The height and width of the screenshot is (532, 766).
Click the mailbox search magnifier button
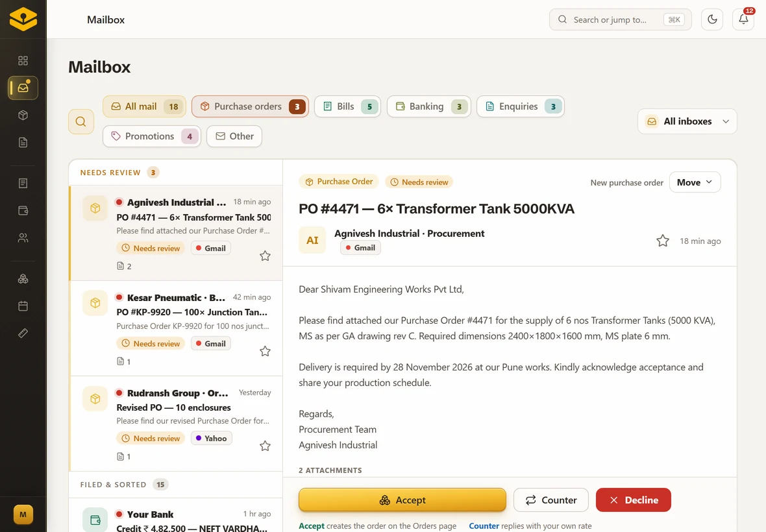[x=81, y=121]
